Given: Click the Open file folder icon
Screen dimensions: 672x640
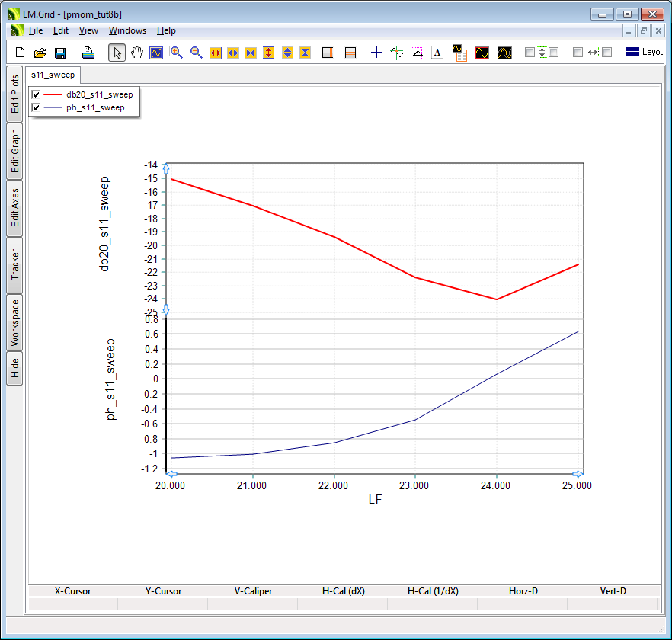Looking at the screenshot, I should tap(40, 53).
